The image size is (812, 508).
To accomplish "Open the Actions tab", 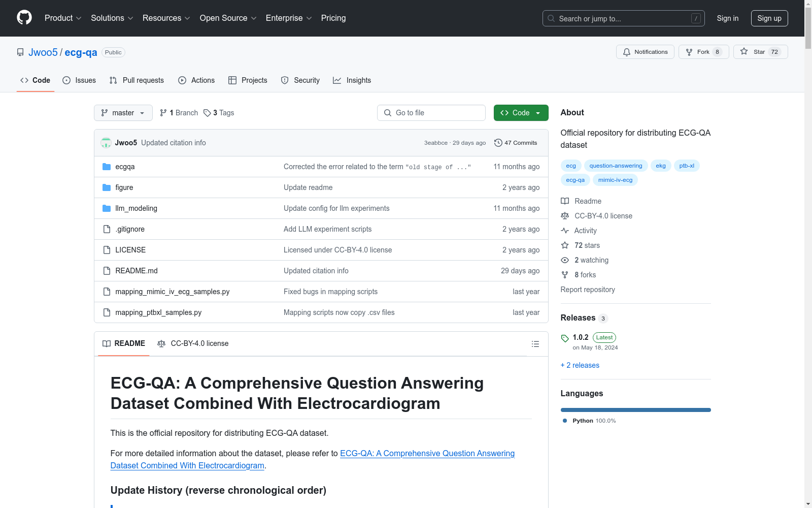I will (196, 80).
